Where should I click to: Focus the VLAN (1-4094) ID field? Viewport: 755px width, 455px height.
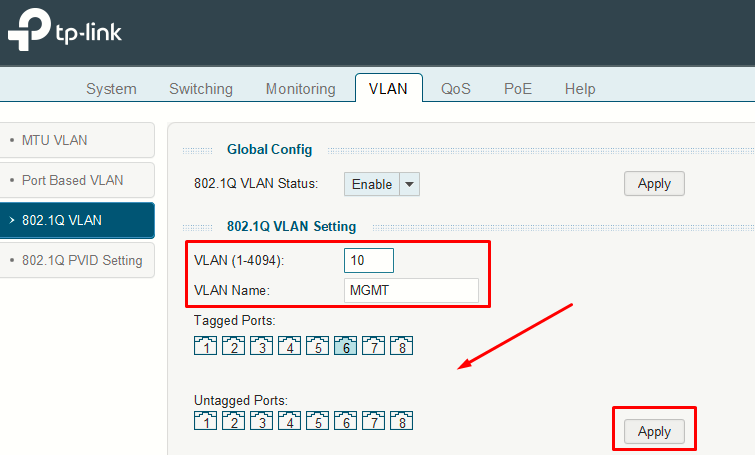(369, 260)
